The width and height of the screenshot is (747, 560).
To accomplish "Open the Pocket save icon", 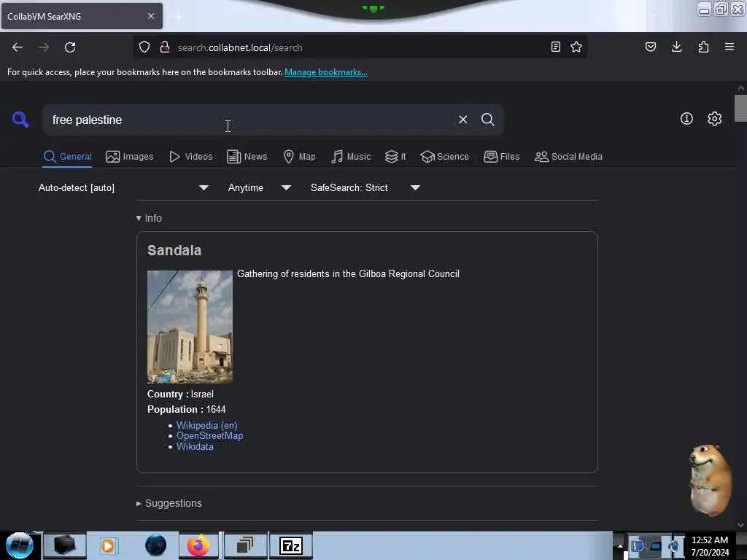I will [650, 47].
